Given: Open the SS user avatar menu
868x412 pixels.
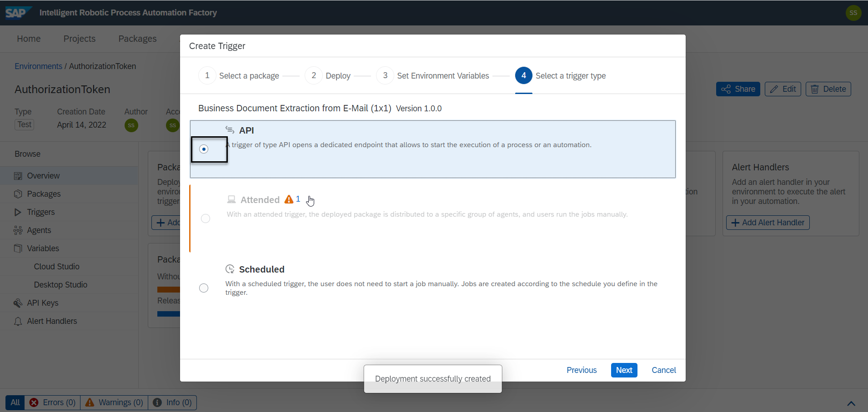Looking at the screenshot, I should coord(853,13).
